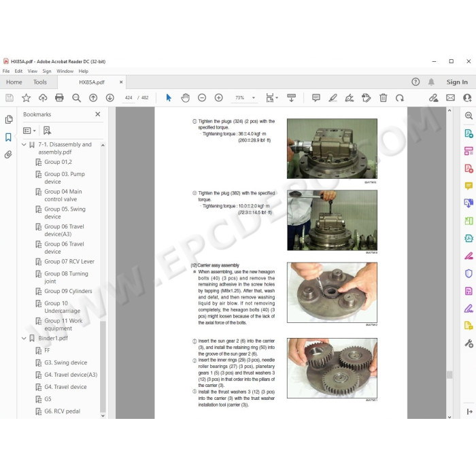Send file by email
The height and width of the screenshot is (476, 476).
click(450, 98)
